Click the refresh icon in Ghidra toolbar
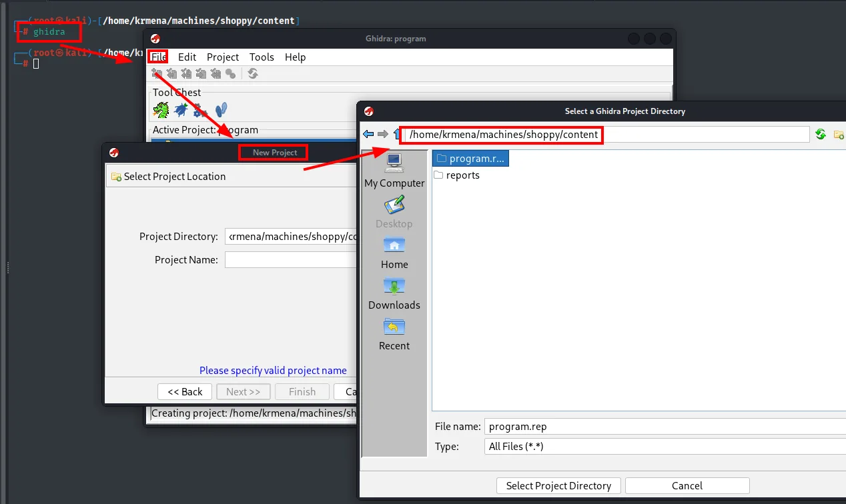 click(253, 73)
